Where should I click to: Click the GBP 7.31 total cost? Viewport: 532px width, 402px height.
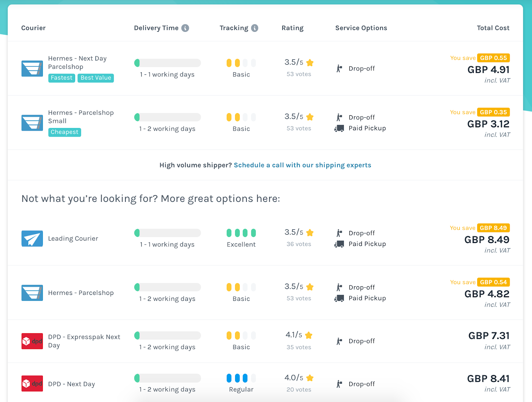coord(489,336)
